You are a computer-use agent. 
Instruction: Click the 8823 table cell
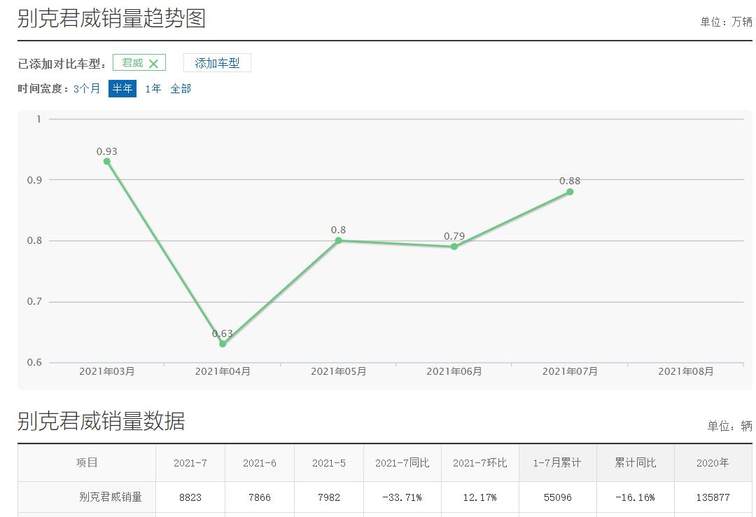point(190,497)
